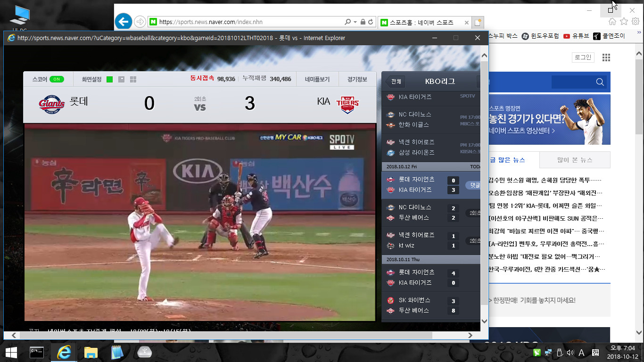Open File Explorer from the taskbar
This screenshot has height=362, width=644.
point(91,352)
